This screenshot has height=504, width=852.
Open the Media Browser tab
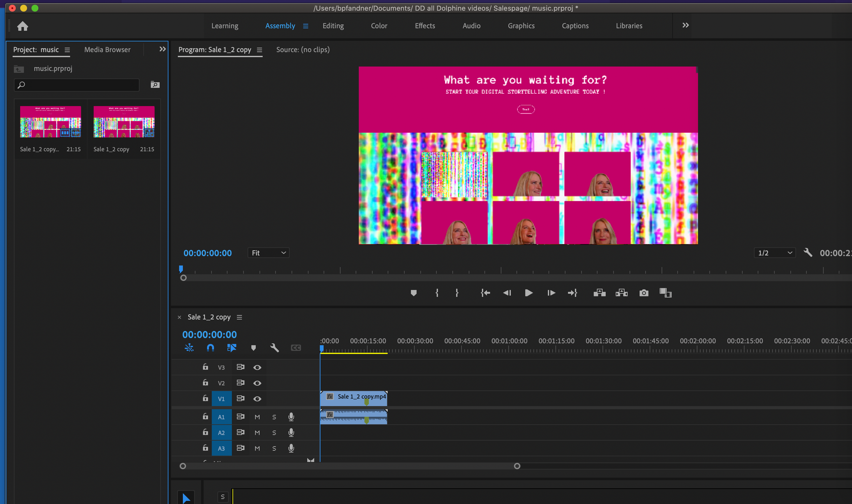107,50
